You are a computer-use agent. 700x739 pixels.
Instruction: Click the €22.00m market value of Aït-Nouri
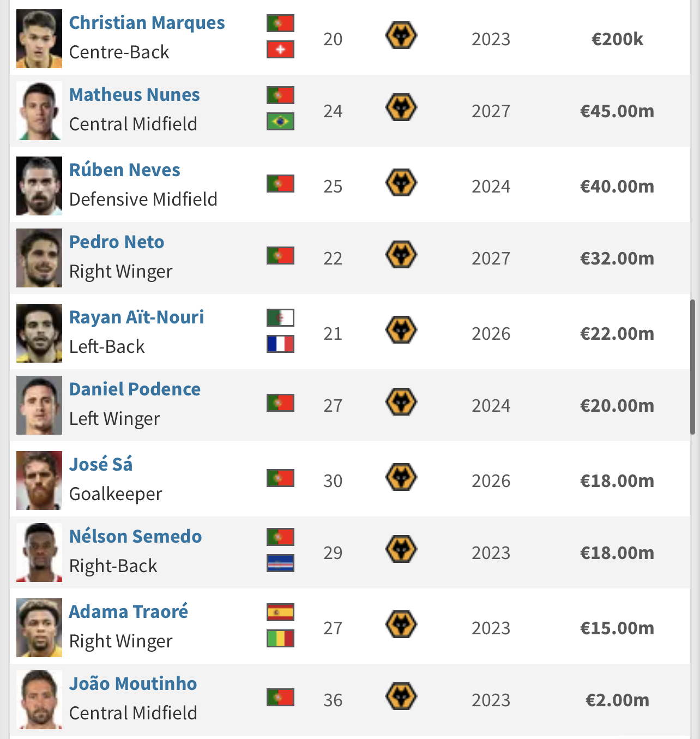617,334
